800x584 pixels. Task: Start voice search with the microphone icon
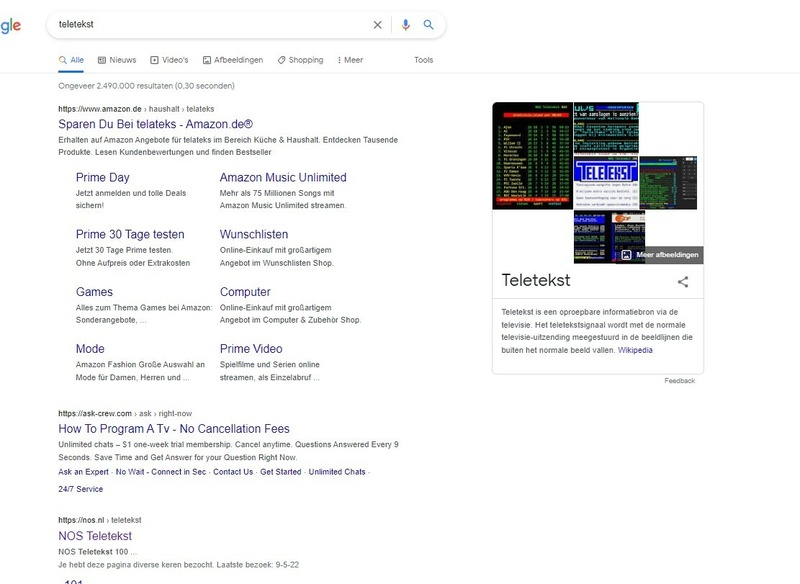(x=406, y=24)
